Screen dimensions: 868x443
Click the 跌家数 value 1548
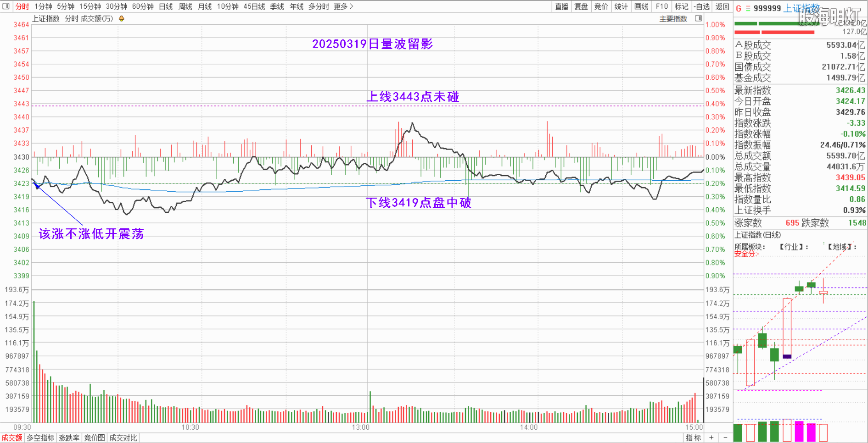[x=857, y=223]
